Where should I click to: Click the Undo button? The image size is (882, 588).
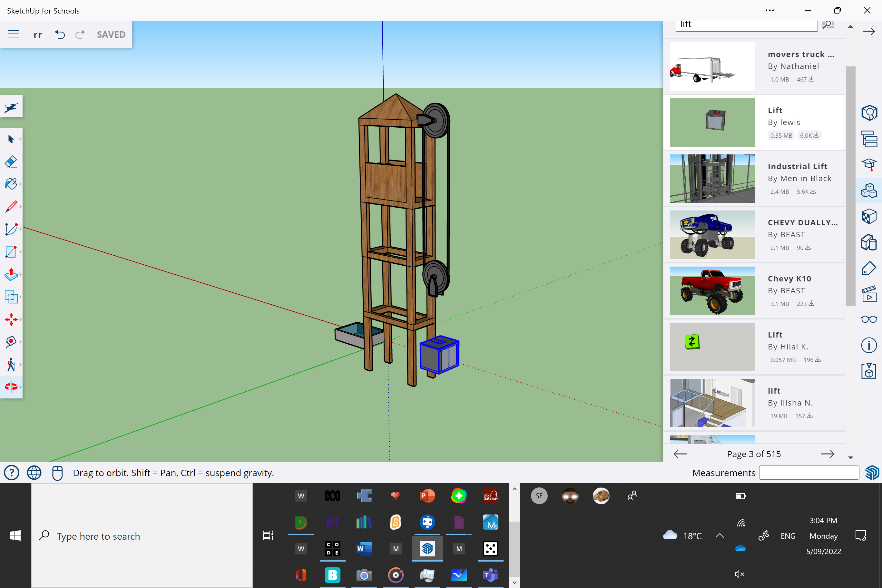[60, 34]
